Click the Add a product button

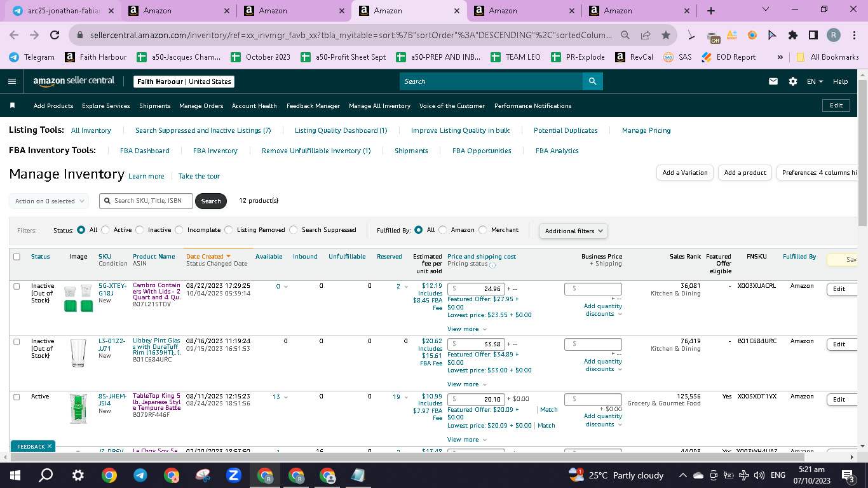pos(745,173)
